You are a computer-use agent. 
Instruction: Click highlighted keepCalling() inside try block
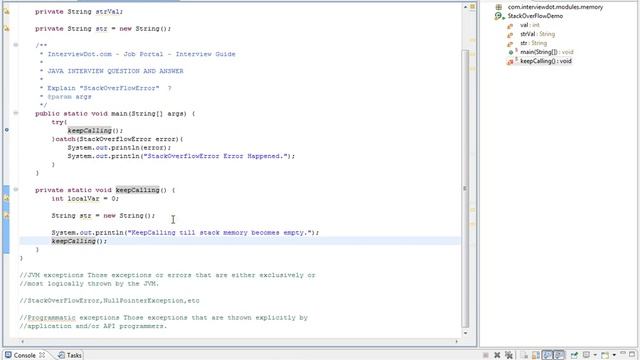point(89,131)
